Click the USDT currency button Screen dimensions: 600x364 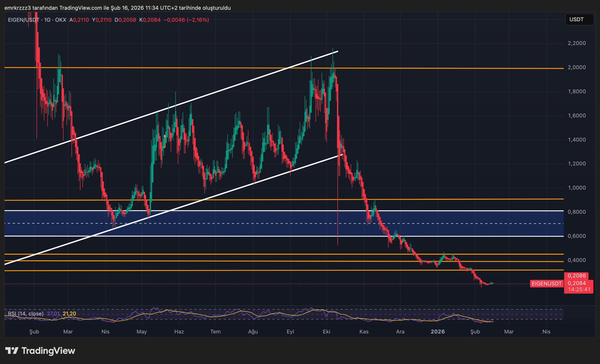tap(579, 20)
